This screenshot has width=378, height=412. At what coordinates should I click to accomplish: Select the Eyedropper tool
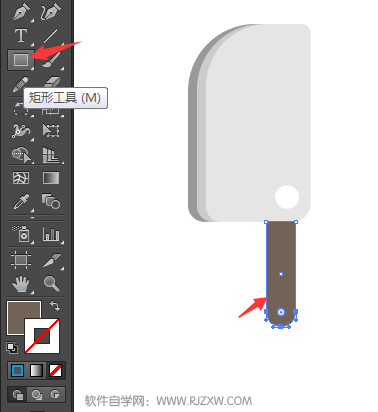click(x=21, y=202)
